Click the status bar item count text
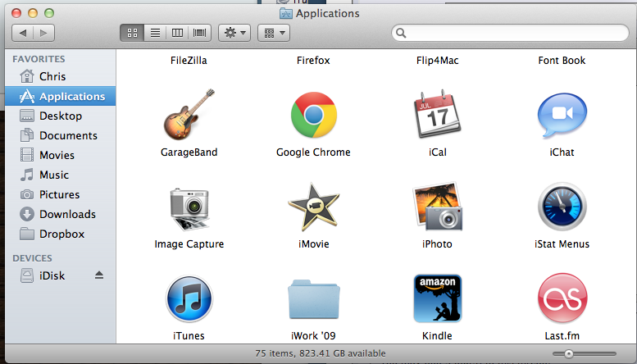The width and height of the screenshot is (637, 364). pos(321,353)
